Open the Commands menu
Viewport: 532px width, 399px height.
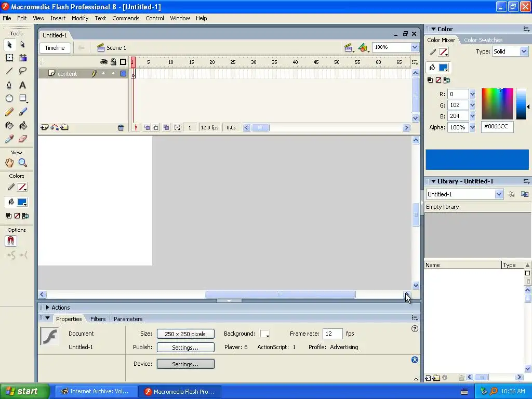click(126, 18)
